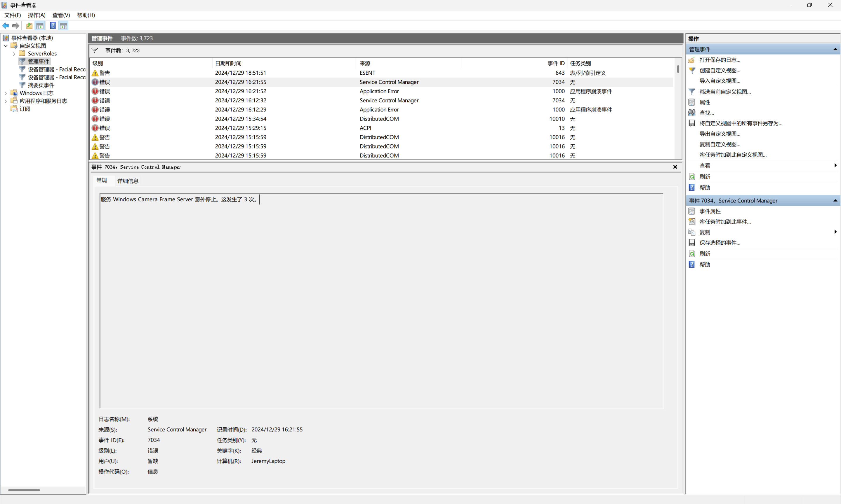This screenshot has width=841, height=504.
Task: Toggle the action pane toolbar icon
Action: click(64, 26)
